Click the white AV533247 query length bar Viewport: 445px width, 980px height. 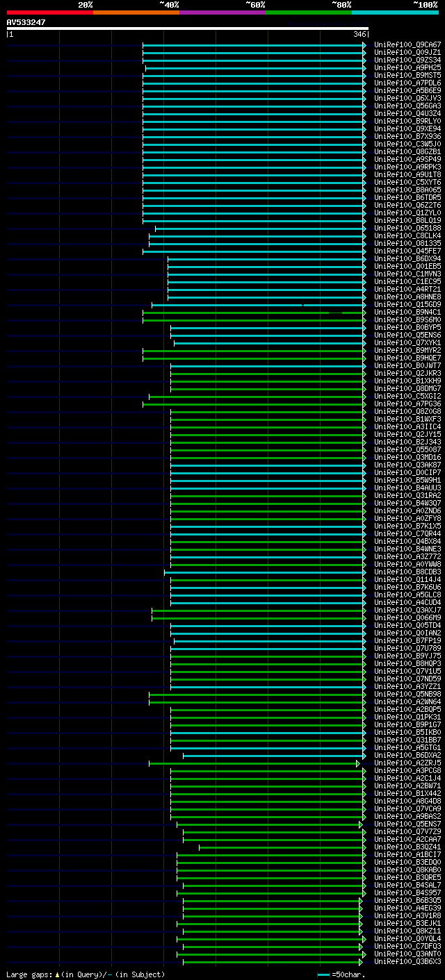click(x=188, y=28)
